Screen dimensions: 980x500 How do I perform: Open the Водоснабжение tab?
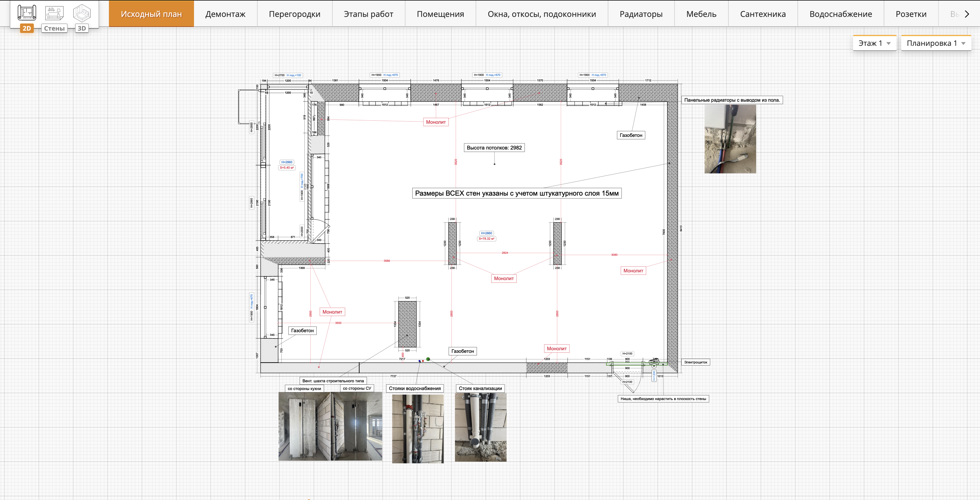(x=841, y=14)
